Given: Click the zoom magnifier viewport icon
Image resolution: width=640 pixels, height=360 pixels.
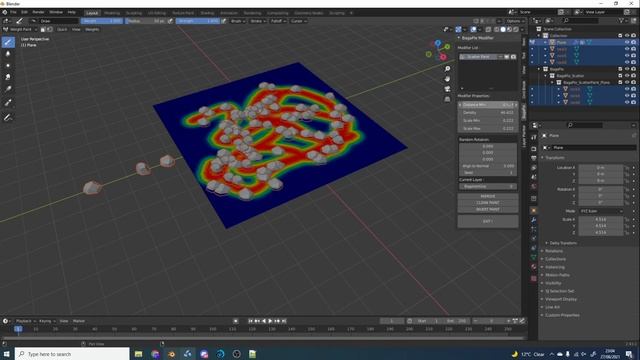Looking at the screenshot, I should pyautogui.click(x=447, y=69).
